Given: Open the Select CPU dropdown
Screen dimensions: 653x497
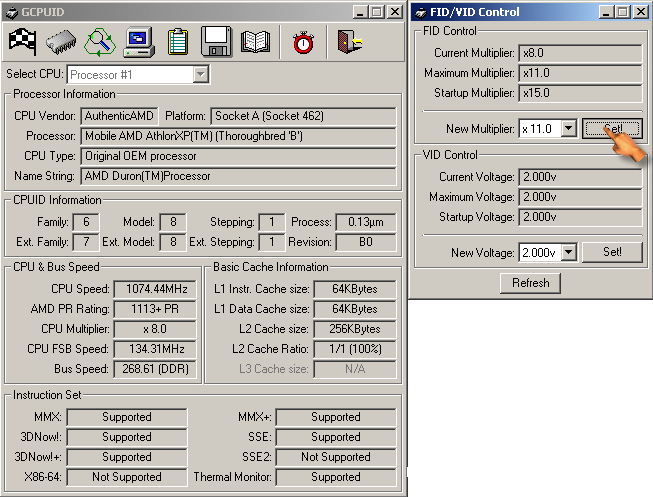Looking at the screenshot, I should (200, 74).
